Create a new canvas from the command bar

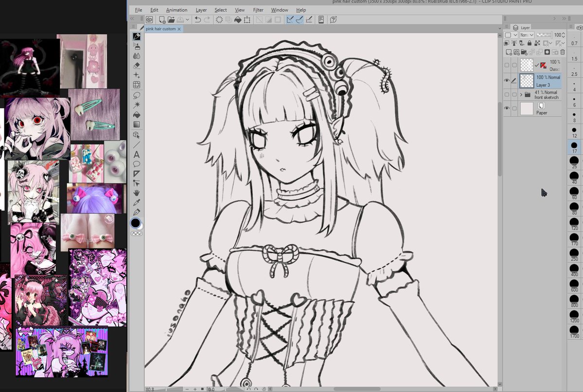tap(162, 20)
